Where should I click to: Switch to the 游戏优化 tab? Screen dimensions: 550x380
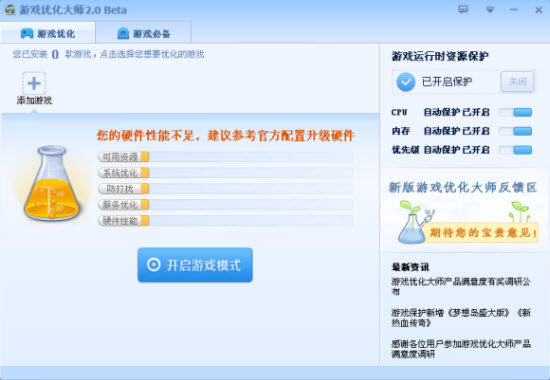48,33
